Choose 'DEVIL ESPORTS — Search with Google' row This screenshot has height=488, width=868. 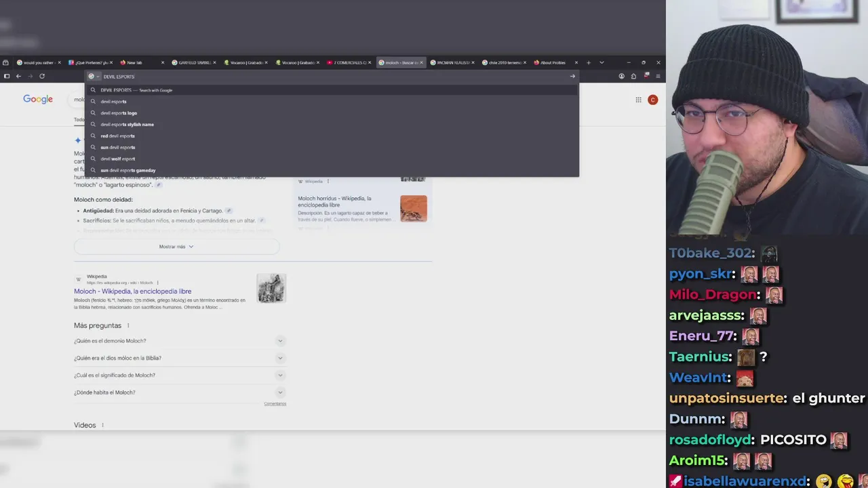coord(332,90)
